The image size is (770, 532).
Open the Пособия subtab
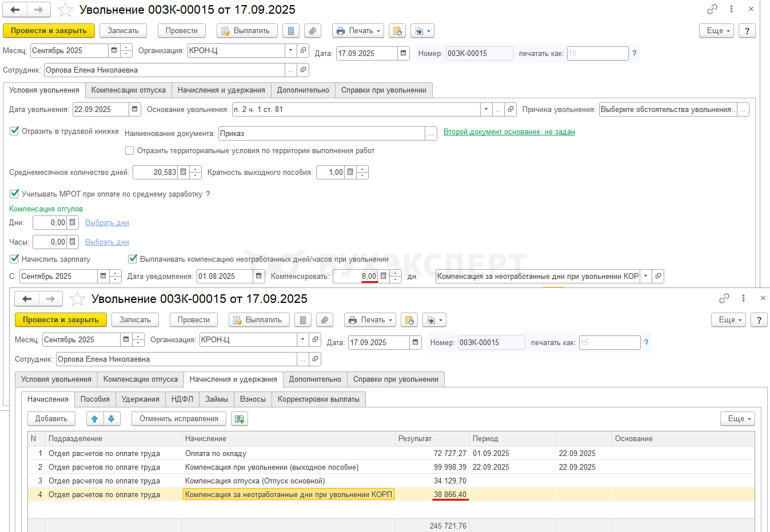(x=95, y=399)
